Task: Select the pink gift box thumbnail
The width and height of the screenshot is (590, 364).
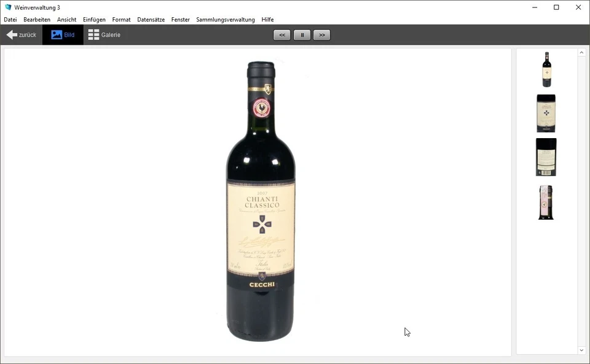Action: pyautogui.click(x=546, y=202)
